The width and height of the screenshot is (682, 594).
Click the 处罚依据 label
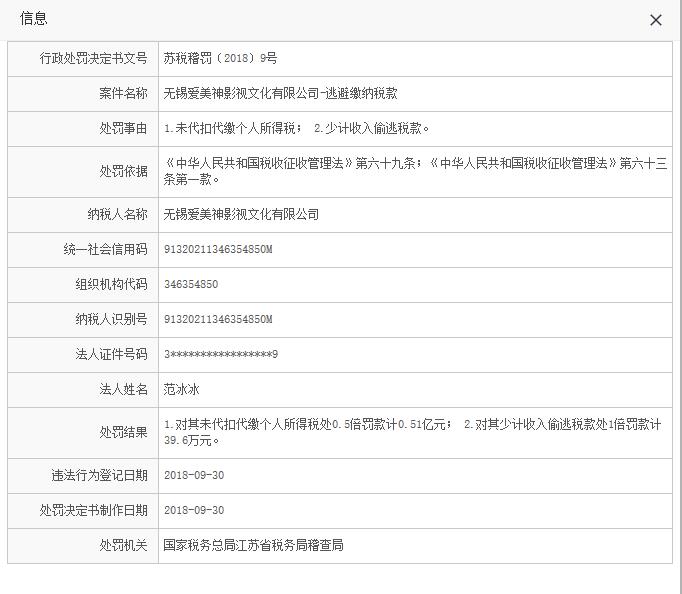pos(124,171)
